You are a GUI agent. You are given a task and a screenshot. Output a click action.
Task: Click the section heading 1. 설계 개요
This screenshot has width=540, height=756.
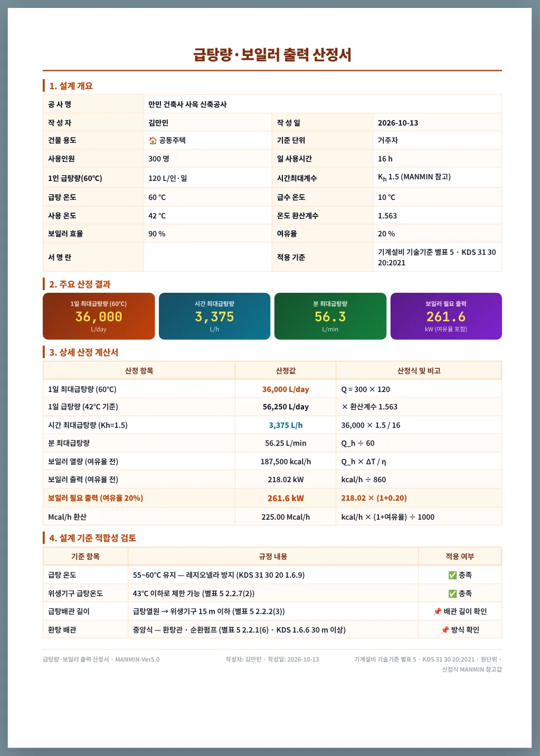(71, 85)
